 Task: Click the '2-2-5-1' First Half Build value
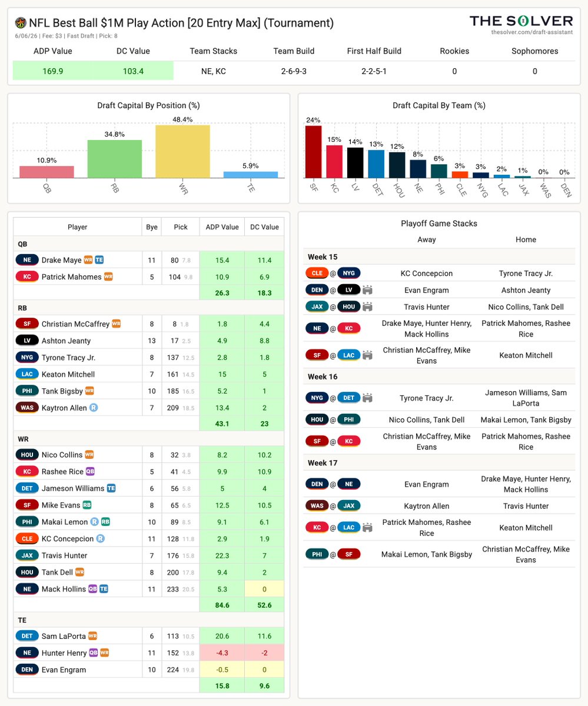coord(374,71)
